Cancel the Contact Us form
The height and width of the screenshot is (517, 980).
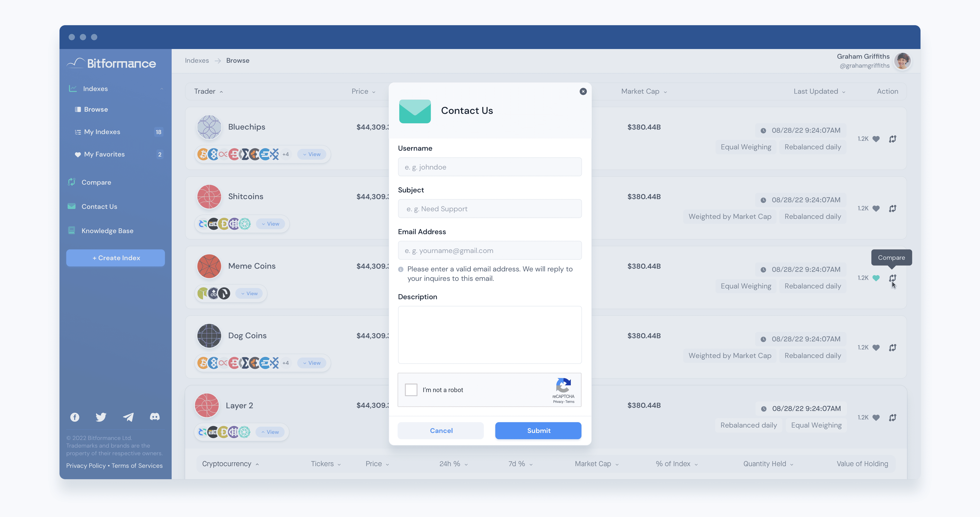(x=440, y=431)
